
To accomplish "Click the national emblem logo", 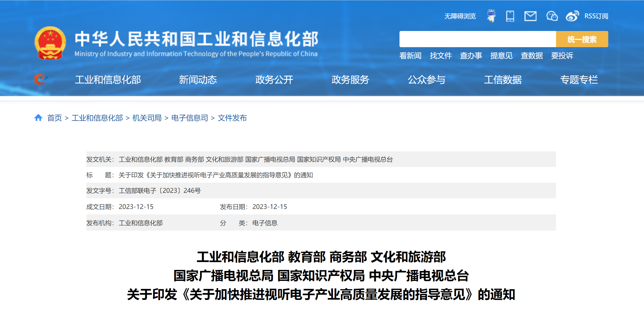I will pyautogui.click(x=50, y=43).
